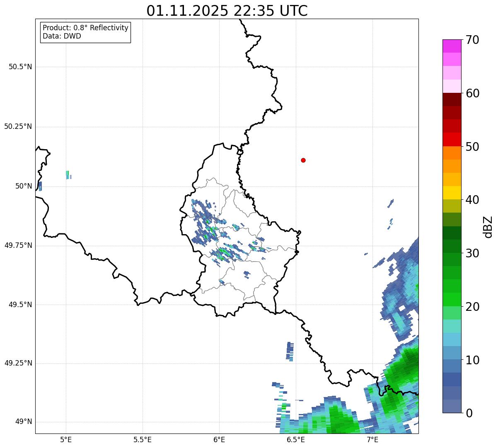This screenshot has width=498, height=448.
Task: Click the 49.5°N latitude label
Action: coord(20,305)
